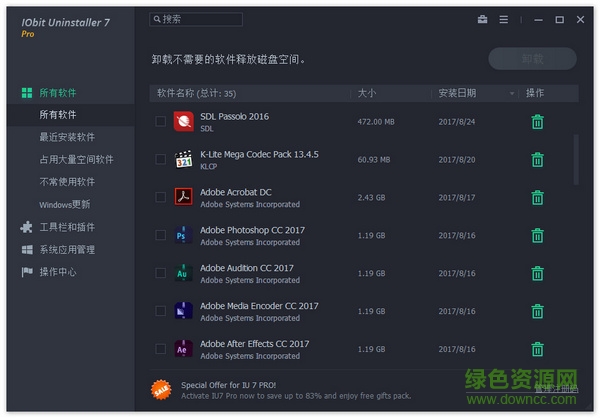Click the 60.93 MB size value
Image resolution: width=600 pixels, height=418 pixels.
coord(374,160)
